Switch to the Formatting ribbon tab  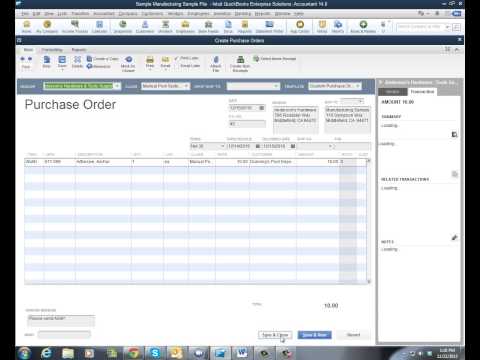pos(52,50)
